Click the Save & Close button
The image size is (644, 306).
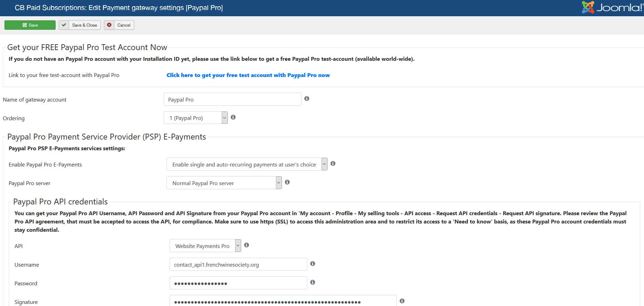tap(80, 25)
